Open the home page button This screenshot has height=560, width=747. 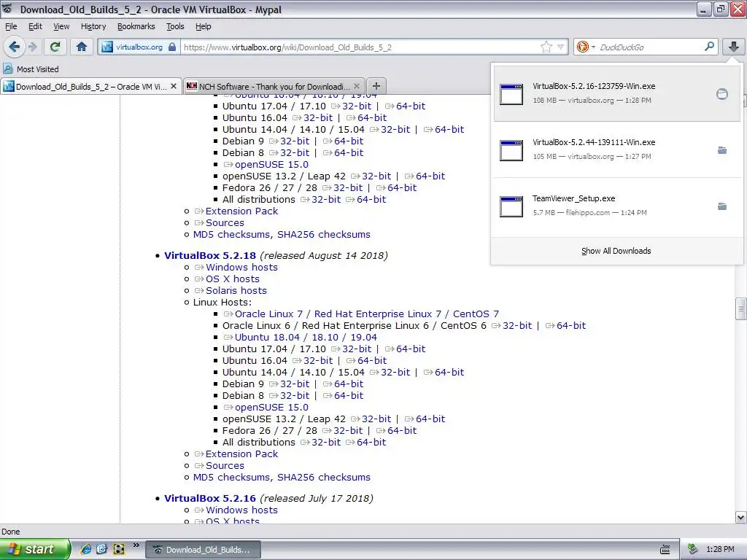(x=82, y=47)
